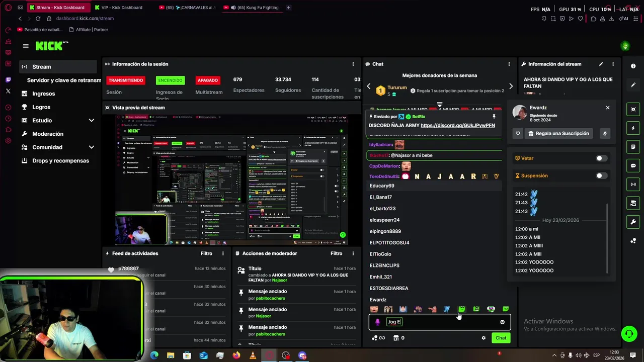The height and width of the screenshot is (362, 644).
Task: Toggle the Suspensión timeout switch
Action: click(x=602, y=176)
